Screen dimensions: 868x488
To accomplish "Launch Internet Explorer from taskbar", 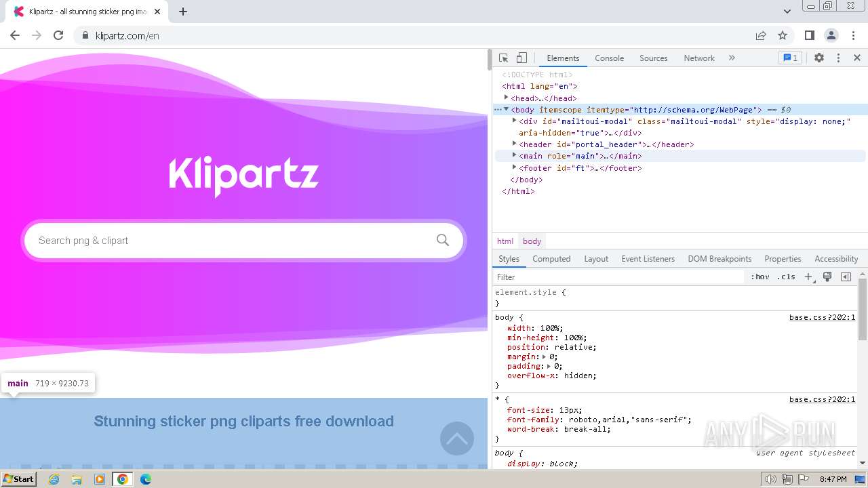I will pos(54,479).
